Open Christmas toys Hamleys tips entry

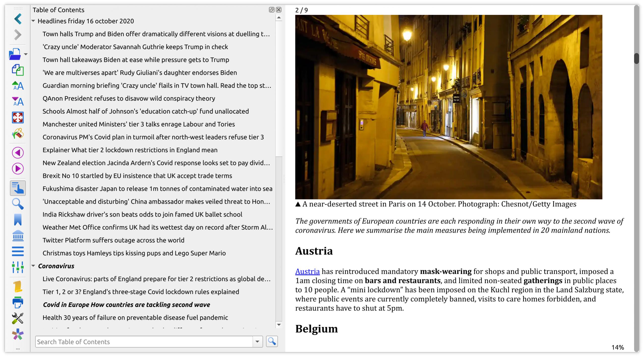coord(134,253)
